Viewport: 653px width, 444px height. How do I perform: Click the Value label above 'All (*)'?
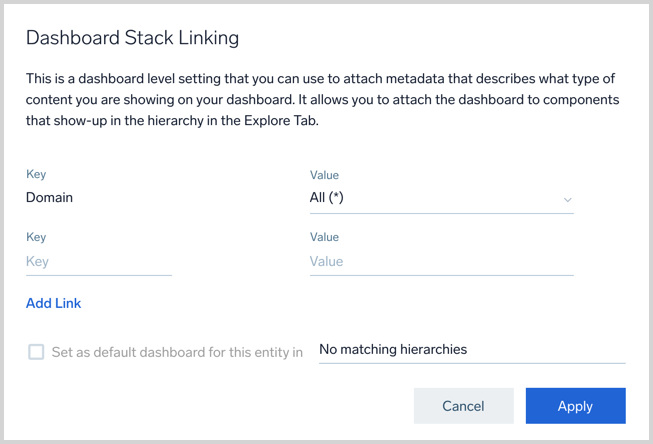(324, 175)
